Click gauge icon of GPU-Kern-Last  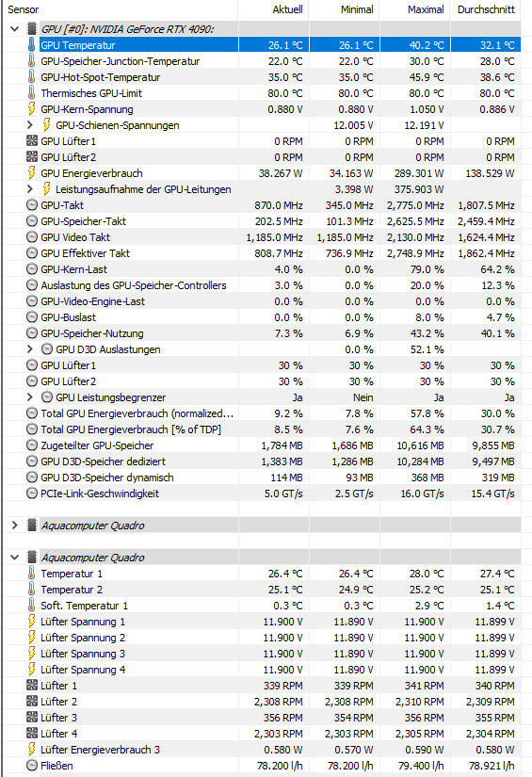tap(32, 269)
